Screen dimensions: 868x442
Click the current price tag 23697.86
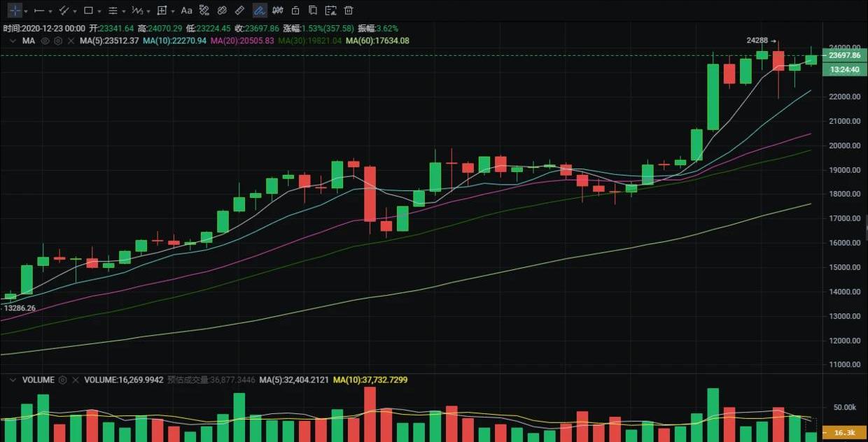coord(843,55)
